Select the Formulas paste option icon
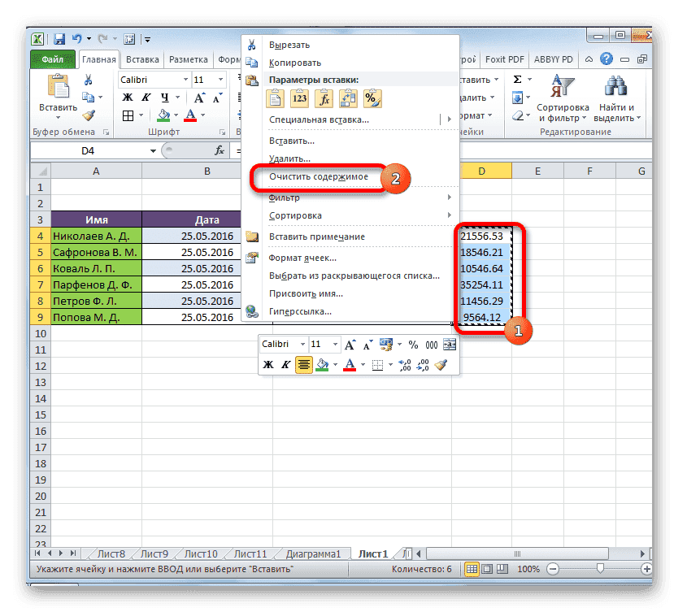700x612 pixels. [322, 98]
